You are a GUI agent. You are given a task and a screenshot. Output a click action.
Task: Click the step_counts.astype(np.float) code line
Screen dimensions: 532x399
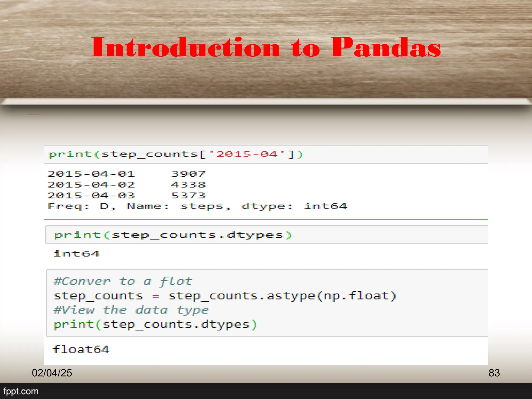[225, 296]
